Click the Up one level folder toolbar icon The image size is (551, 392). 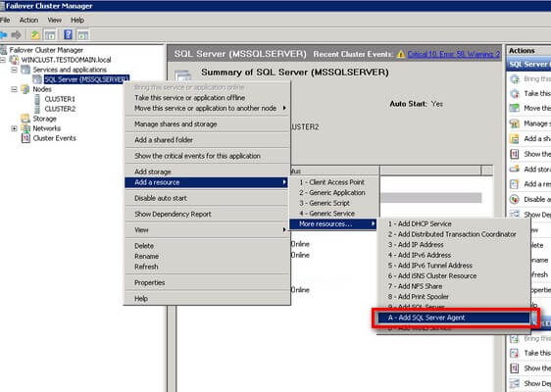point(34,34)
